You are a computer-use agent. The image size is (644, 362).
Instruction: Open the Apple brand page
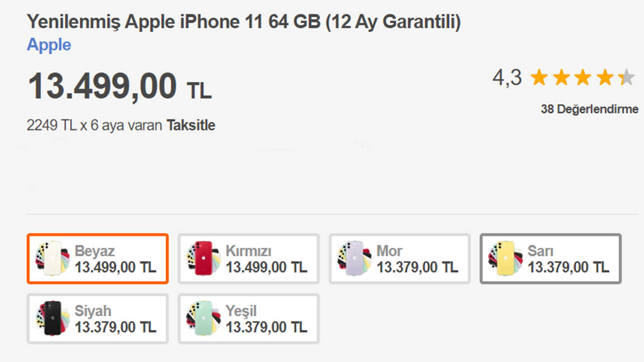point(48,45)
